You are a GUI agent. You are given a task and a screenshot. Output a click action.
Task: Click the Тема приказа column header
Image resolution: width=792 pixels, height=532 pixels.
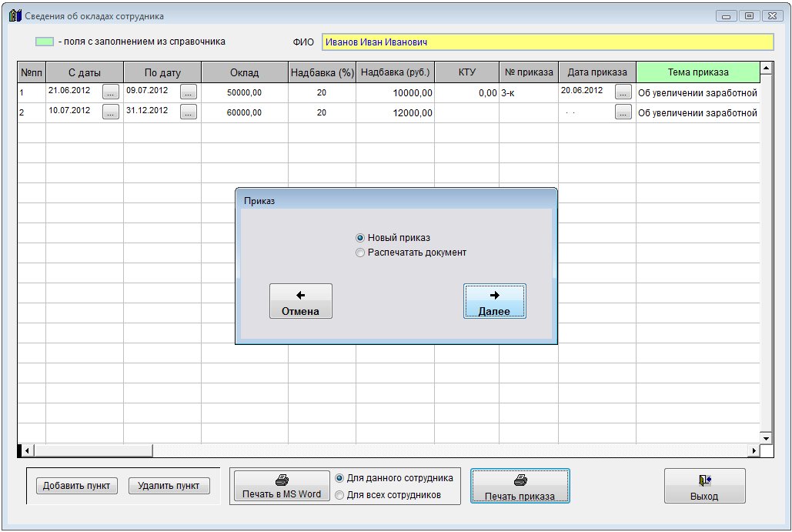tap(697, 72)
